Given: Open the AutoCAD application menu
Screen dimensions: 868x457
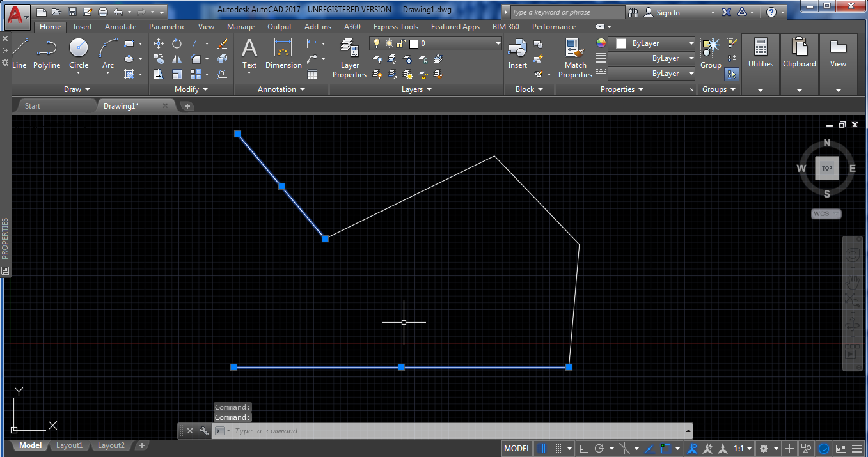Looking at the screenshot, I should (x=17, y=16).
